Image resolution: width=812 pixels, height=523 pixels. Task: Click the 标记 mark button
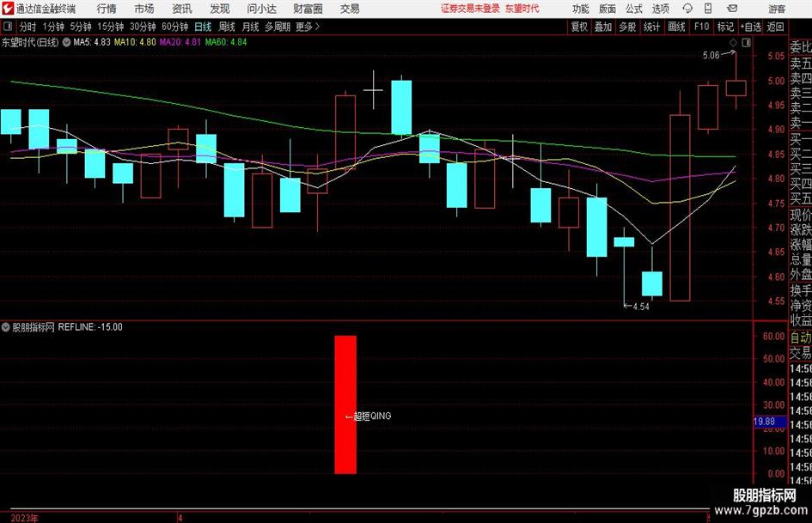725,27
